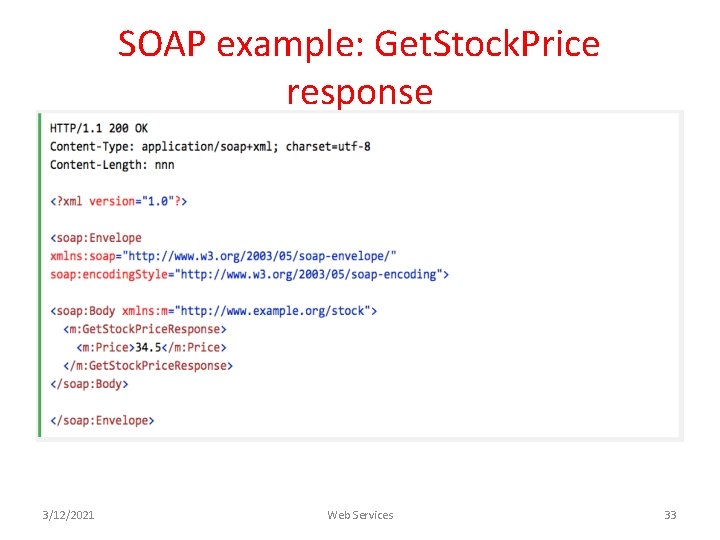Click the opening soap:Envelope tag
Image resolution: width=720 pixels, height=540 pixels.
(x=96, y=238)
